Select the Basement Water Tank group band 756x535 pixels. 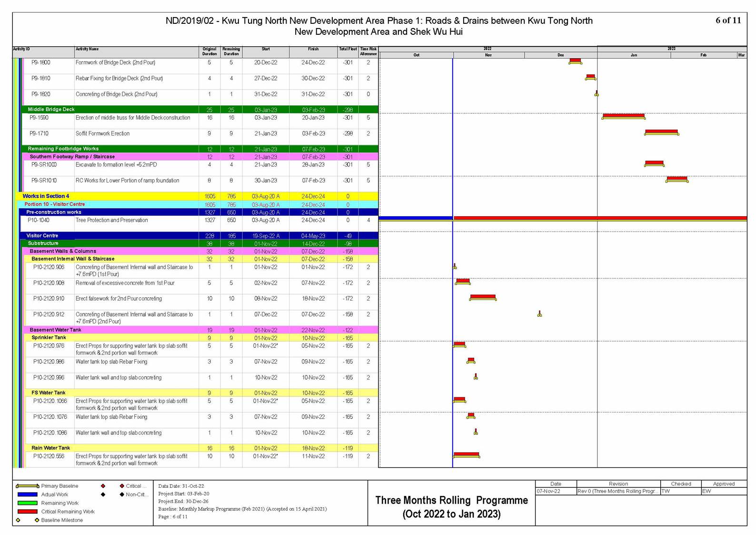pos(200,330)
